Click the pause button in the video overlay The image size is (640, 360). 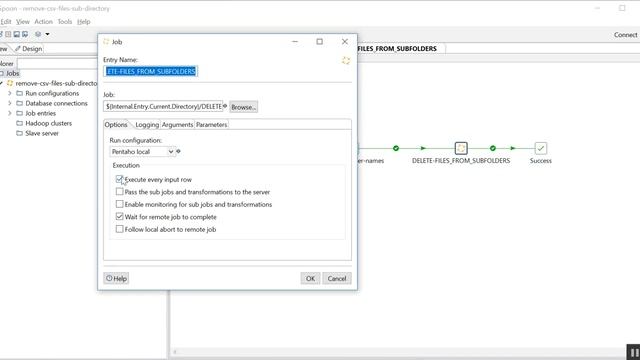click(633, 352)
